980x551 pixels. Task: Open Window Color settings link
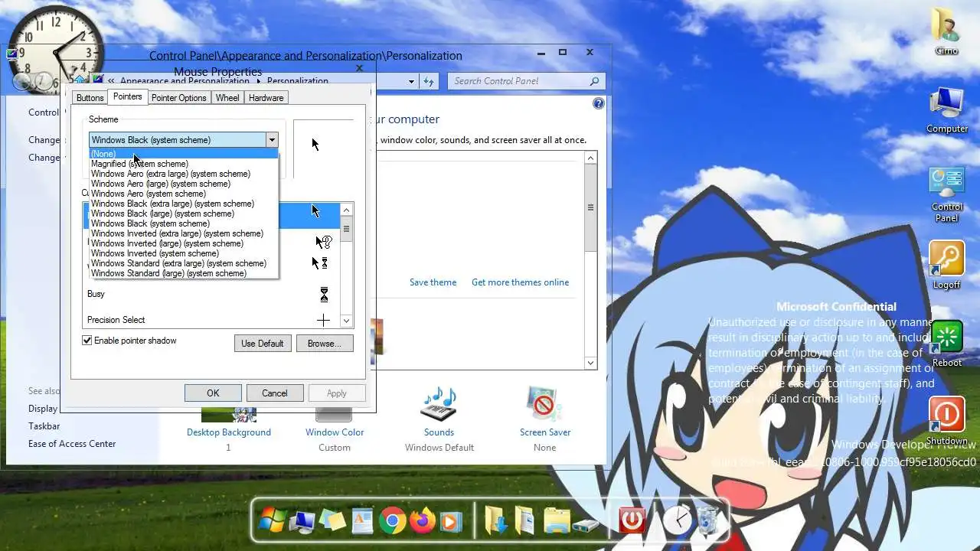(x=335, y=432)
